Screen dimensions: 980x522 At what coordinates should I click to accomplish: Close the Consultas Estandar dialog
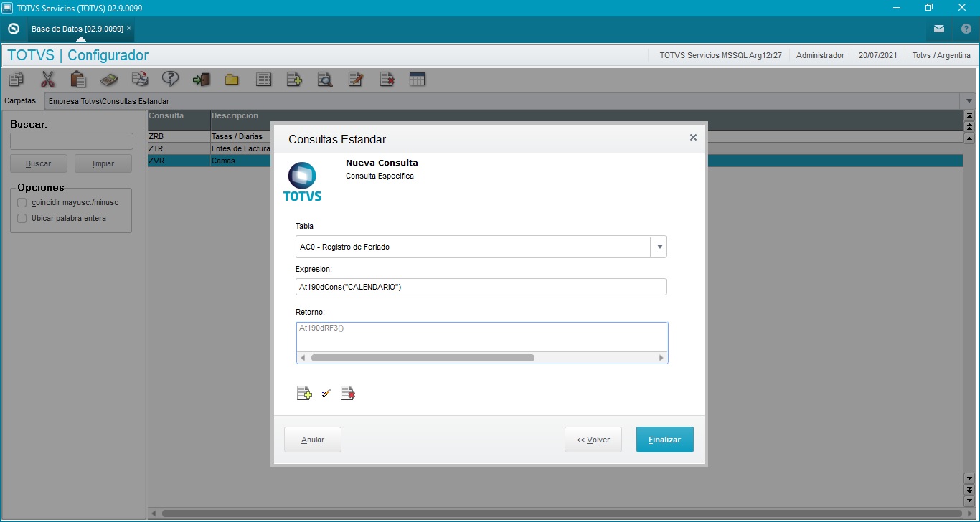pyautogui.click(x=693, y=138)
